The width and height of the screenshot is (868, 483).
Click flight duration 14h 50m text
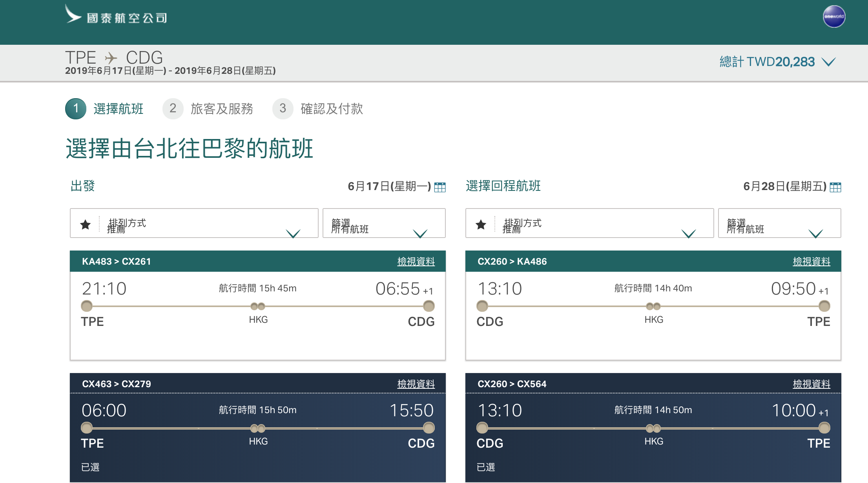tap(653, 410)
